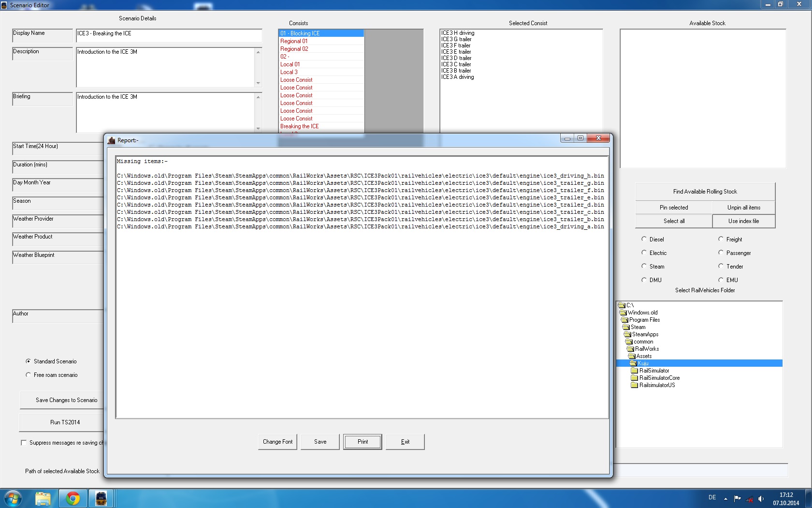Click the Briefing text box
Image resolution: width=812 pixels, height=508 pixels.
pyautogui.click(x=165, y=112)
